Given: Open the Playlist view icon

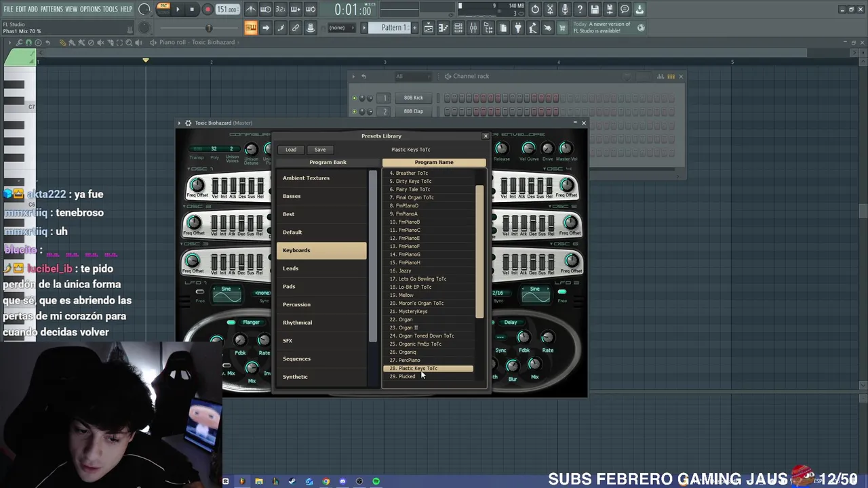Looking at the screenshot, I should (x=429, y=28).
